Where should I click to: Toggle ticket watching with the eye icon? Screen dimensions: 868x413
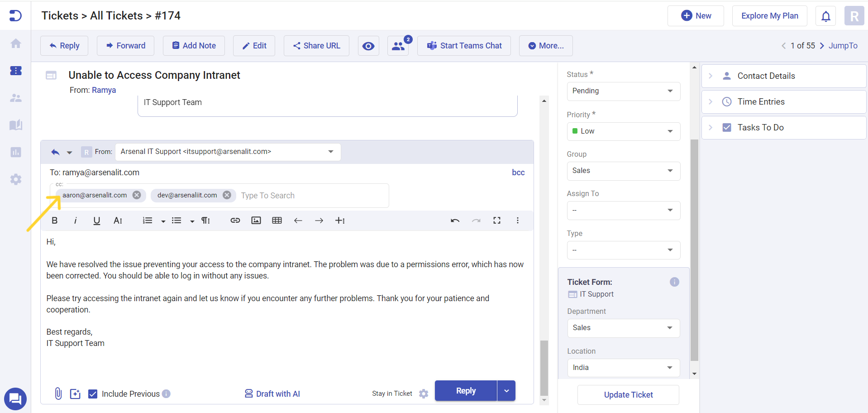[x=368, y=46]
